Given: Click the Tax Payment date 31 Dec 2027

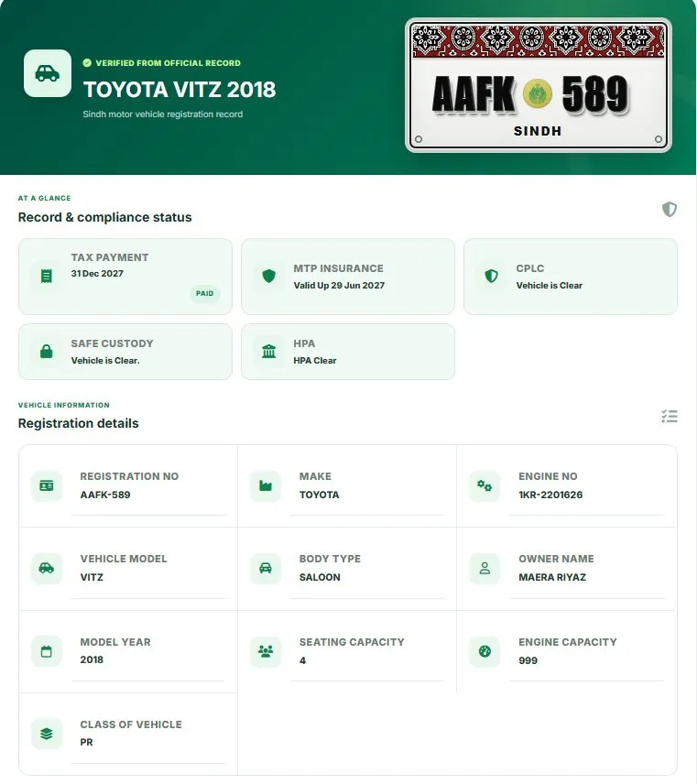Looking at the screenshot, I should pyautogui.click(x=97, y=274).
